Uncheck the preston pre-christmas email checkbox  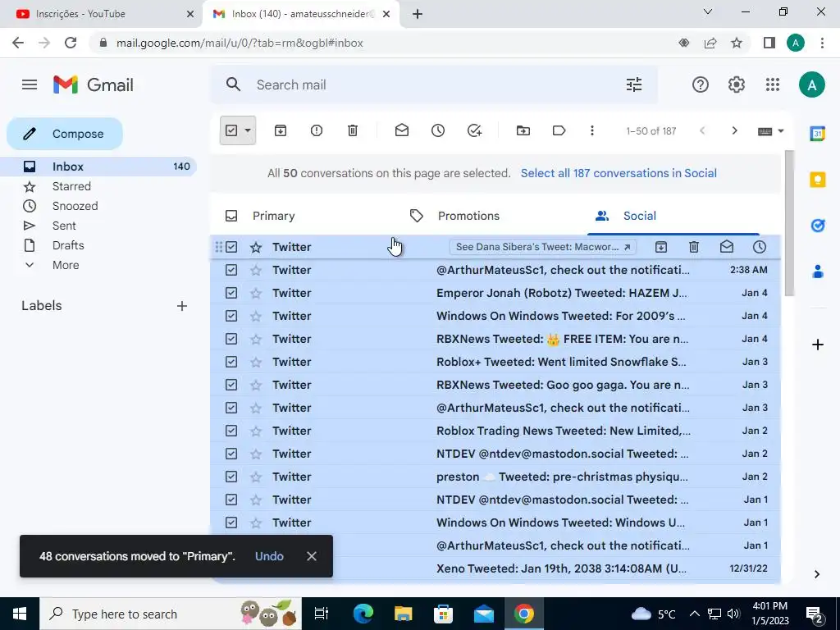pos(231,477)
